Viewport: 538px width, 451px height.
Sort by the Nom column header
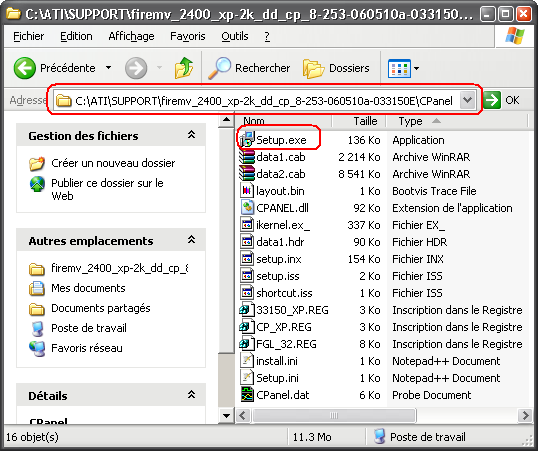point(284,121)
